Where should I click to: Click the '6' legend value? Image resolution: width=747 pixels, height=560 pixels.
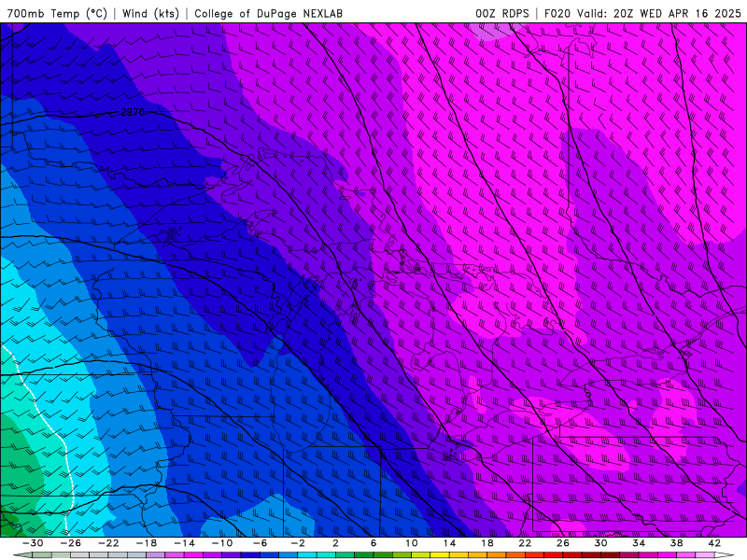pyautogui.click(x=373, y=543)
